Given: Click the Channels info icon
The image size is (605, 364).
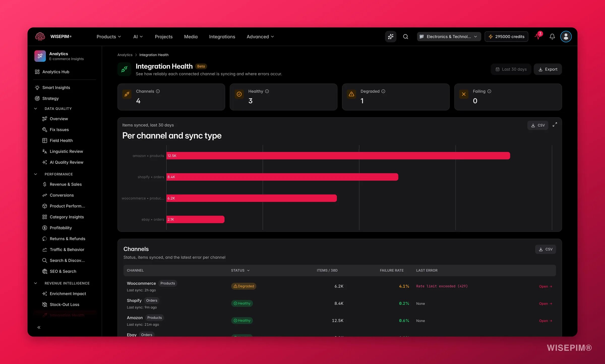Looking at the screenshot, I should click(x=158, y=91).
